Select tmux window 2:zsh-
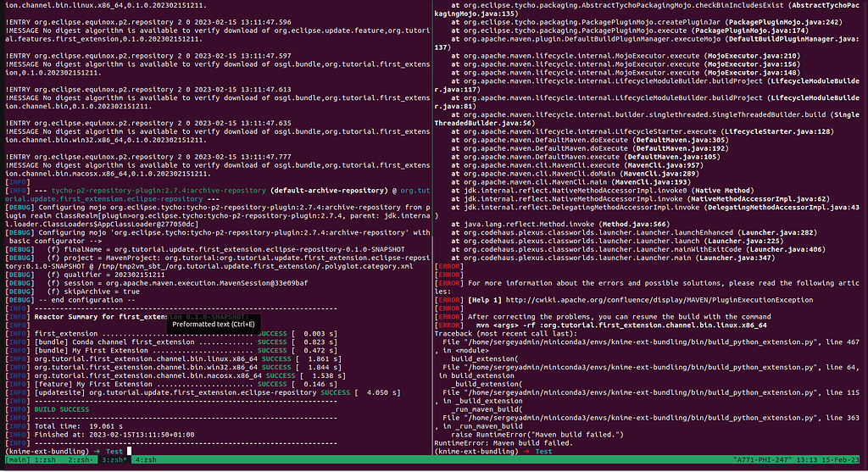This screenshot has width=868, height=472. (x=81, y=459)
